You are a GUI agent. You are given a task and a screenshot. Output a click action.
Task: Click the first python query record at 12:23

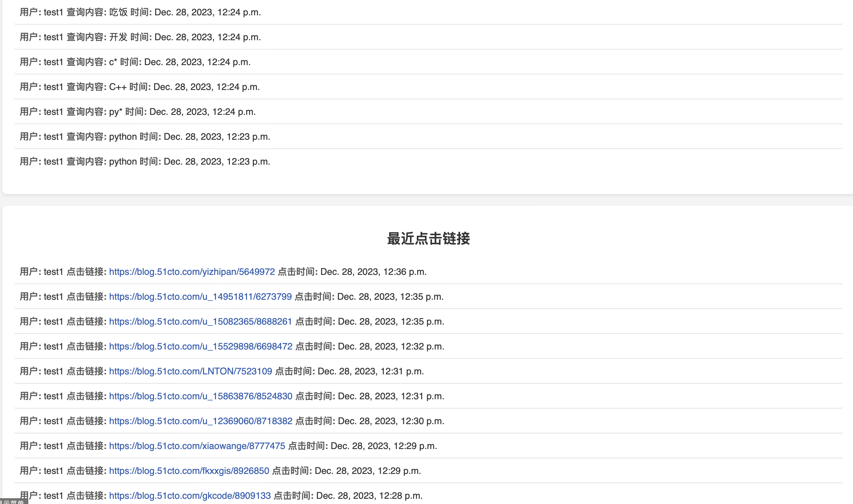pos(145,137)
